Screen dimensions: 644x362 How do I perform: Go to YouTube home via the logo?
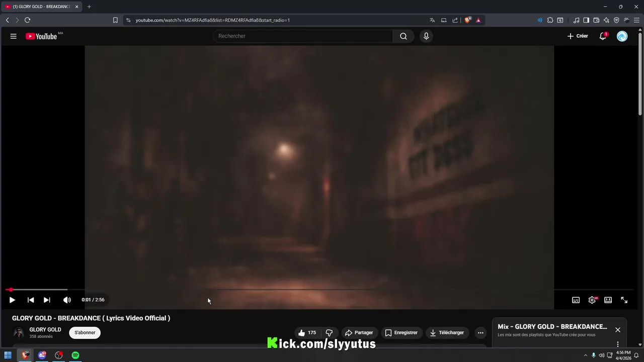(x=41, y=36)
